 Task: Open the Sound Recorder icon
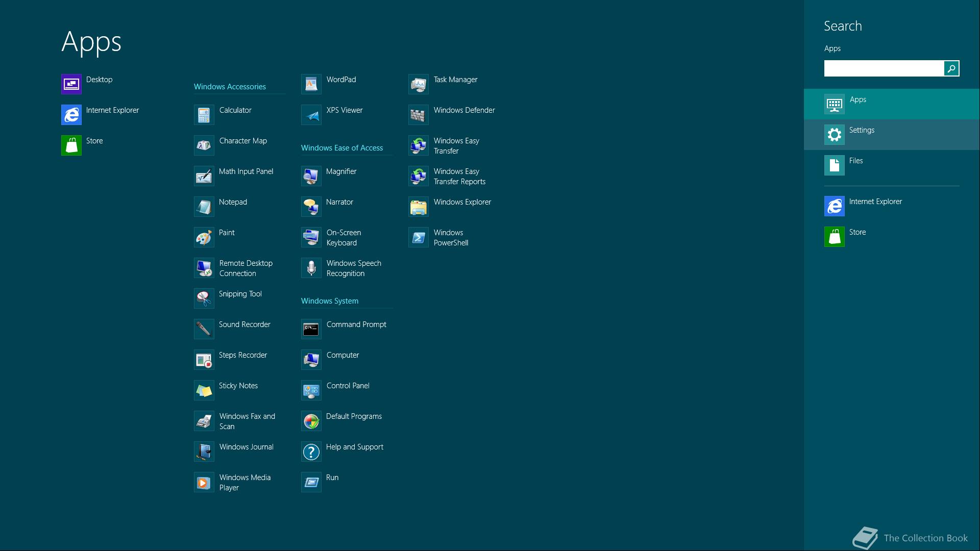coord(204,329)
